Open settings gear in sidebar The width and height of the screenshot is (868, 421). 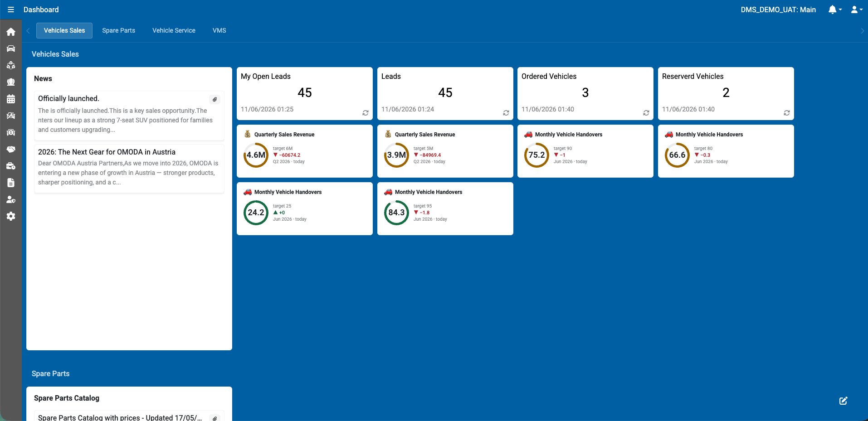(11, 216)
